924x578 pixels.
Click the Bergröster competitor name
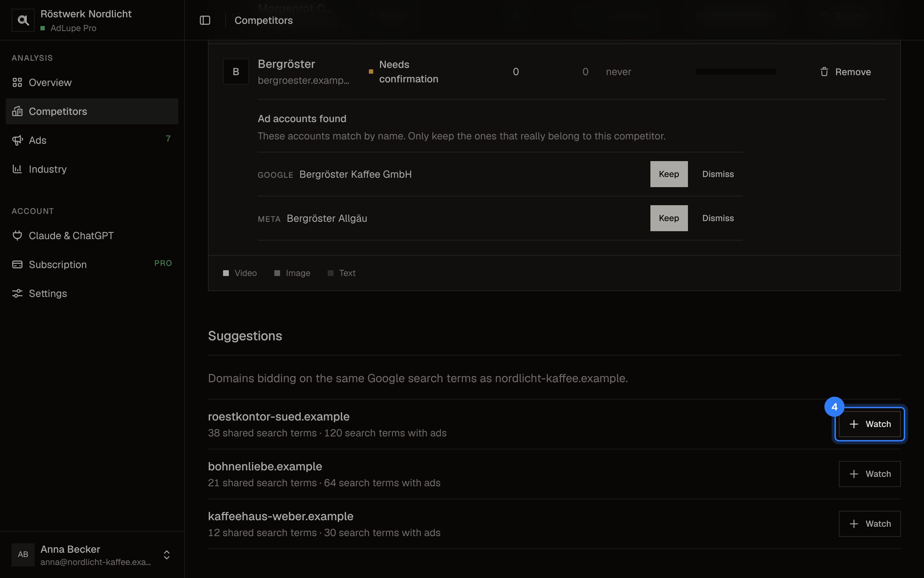(286, 64)
